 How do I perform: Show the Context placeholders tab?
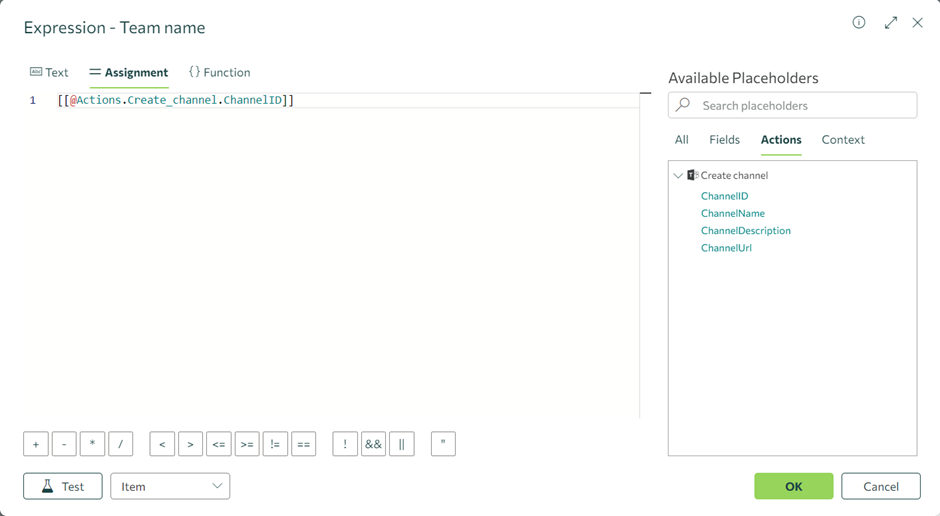tap(843, 140)
